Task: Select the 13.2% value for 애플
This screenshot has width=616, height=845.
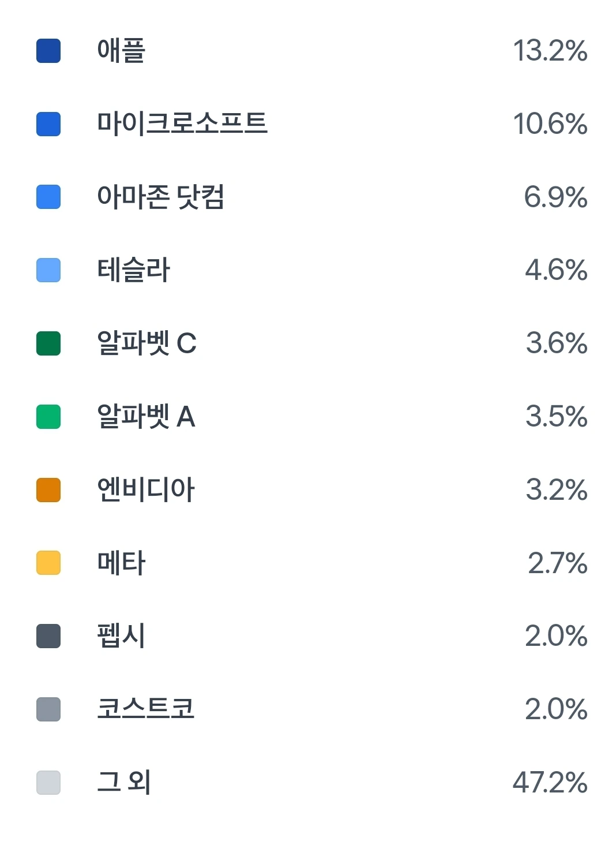Action: coord(550,51)
